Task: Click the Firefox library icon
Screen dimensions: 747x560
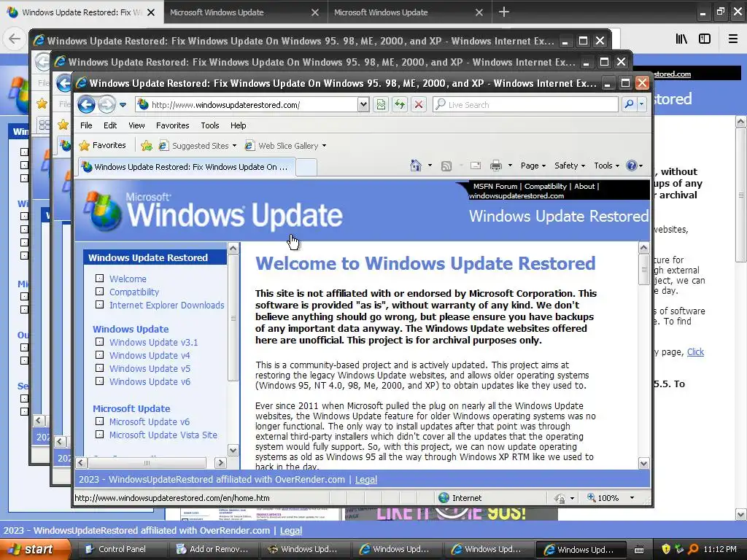Action: (x=681, y=39)
